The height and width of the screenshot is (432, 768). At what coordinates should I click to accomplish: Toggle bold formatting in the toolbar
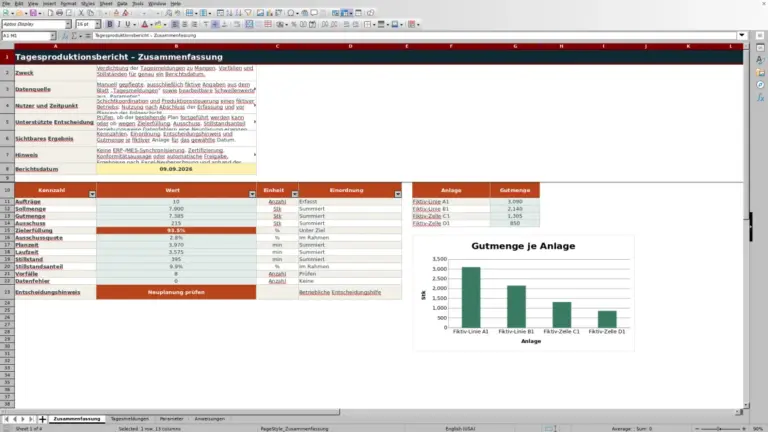coord(109,24)
